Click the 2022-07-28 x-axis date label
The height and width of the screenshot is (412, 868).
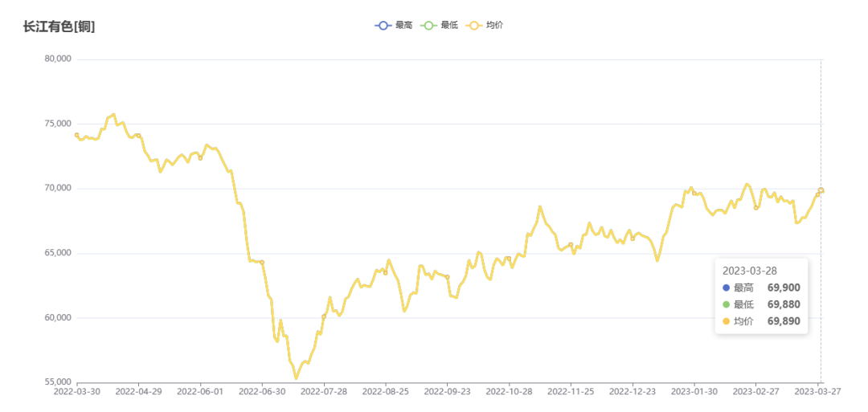click(x=324, y=392)
